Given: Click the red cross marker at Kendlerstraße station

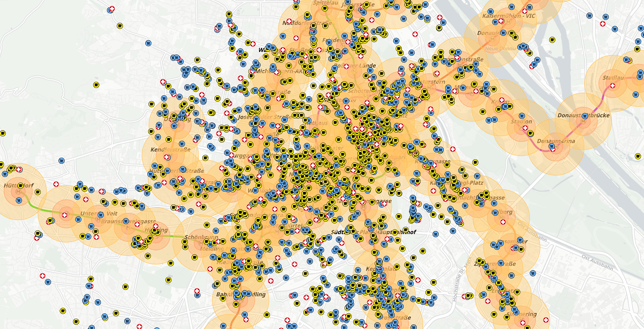Looking at the screenshot, I should click(x=166, y=157).
